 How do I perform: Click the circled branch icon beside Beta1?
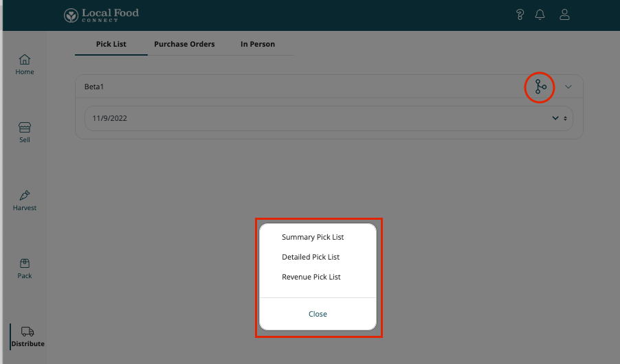(x=540, y=87)
